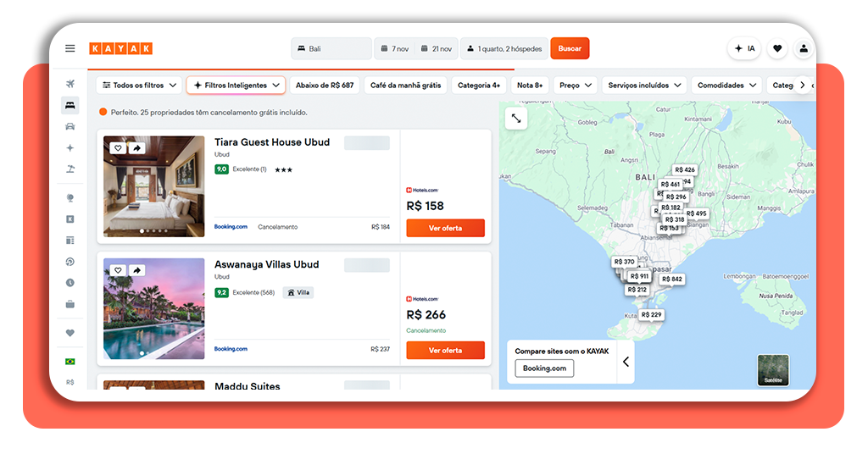Collapse the Compare sites panel arrow
Viewport: 868px width, 454px height.
626,362
